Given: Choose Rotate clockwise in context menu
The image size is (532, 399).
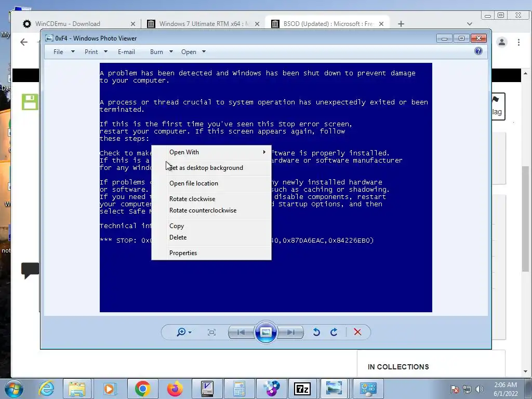Looking at the screenshot, I should (x=211, y=199).
